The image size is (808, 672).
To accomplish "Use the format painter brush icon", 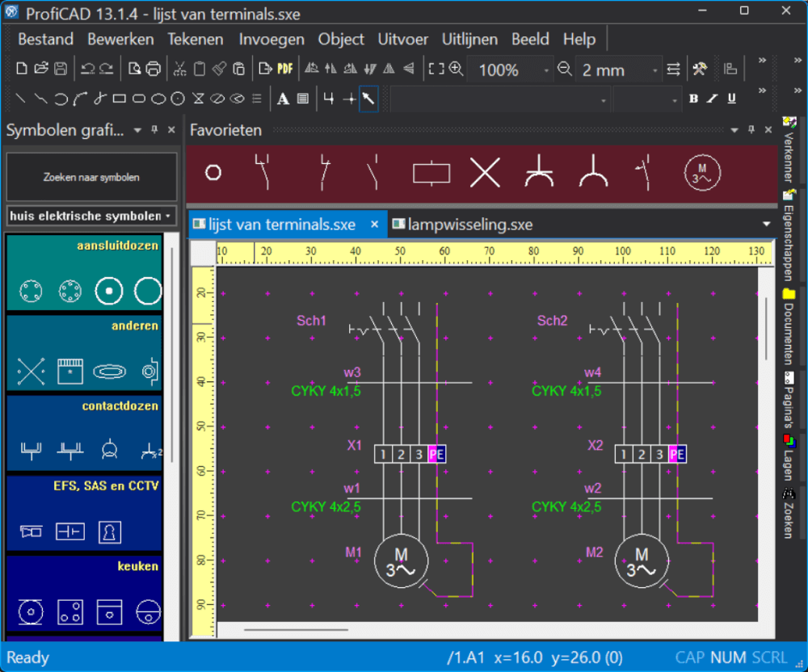I will point(220,69).
